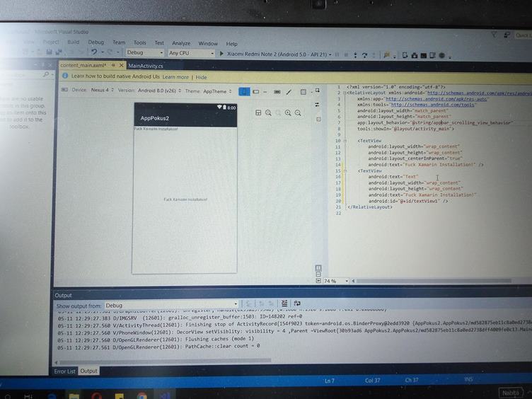Click the notifications flag icon
Viewport: 532px width, 399px height.
click(494, 34)
